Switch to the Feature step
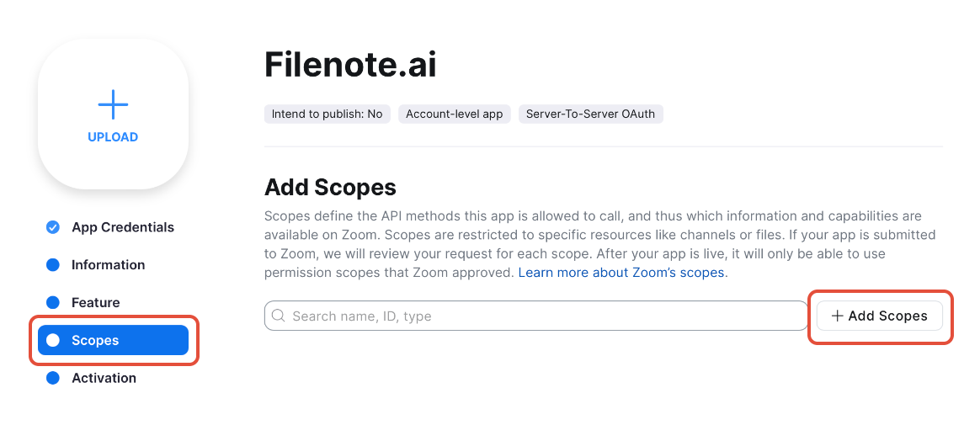This screenshot has width=980, height=441. [x=96, y=302]
